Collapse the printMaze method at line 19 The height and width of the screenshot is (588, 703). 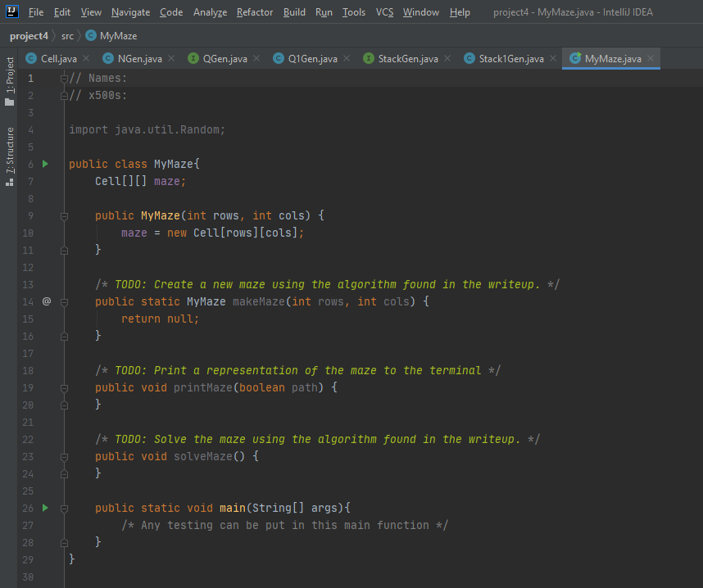point(64,388)
